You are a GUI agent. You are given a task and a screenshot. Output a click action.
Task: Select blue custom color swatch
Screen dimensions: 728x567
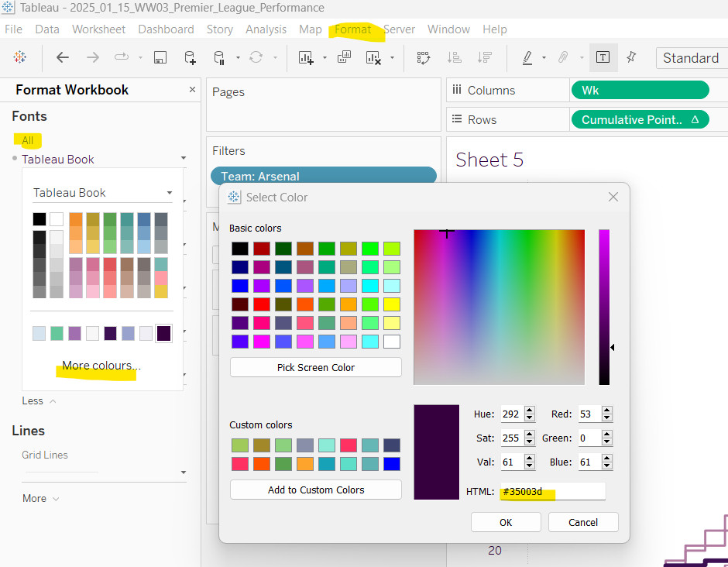coord(392,464)
